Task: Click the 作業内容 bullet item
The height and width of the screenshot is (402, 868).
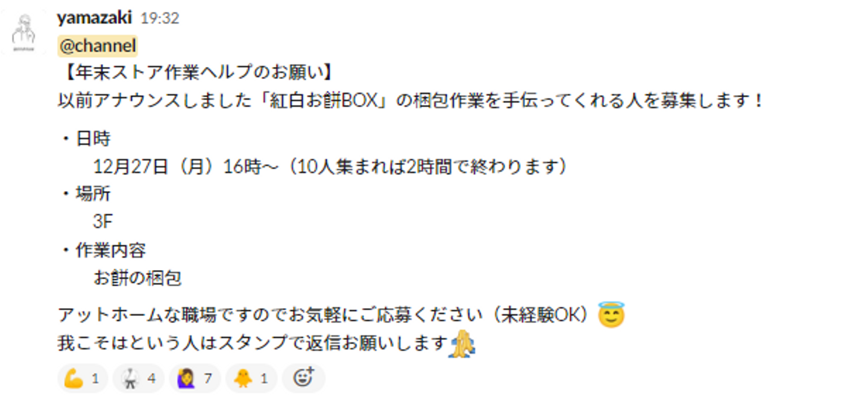Action: [x=102, y=250]
